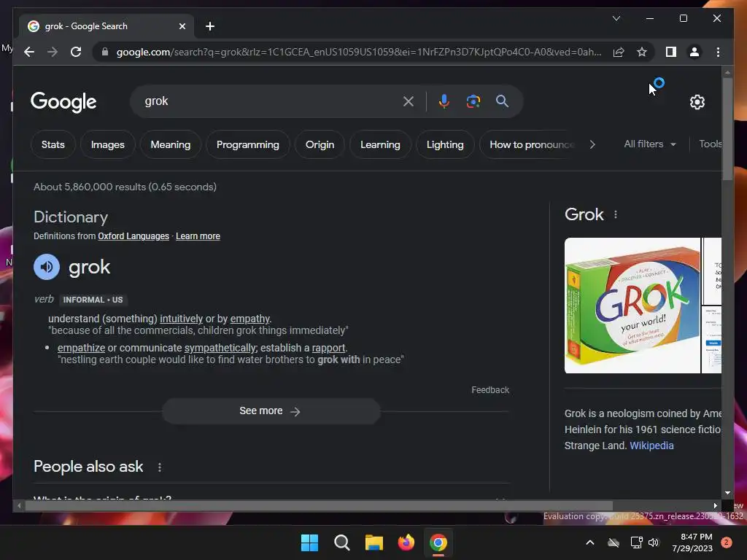Submit search with magnifier icon

pyautogui.click(x=502, y=101)
